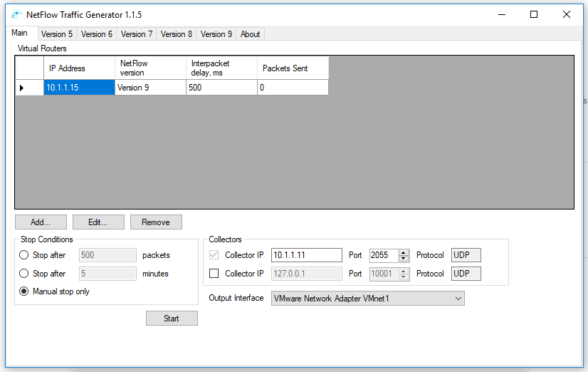Toggle the first Collector IP checkbox
This screenshot has width=588, height=372.
tap(214, 255)
